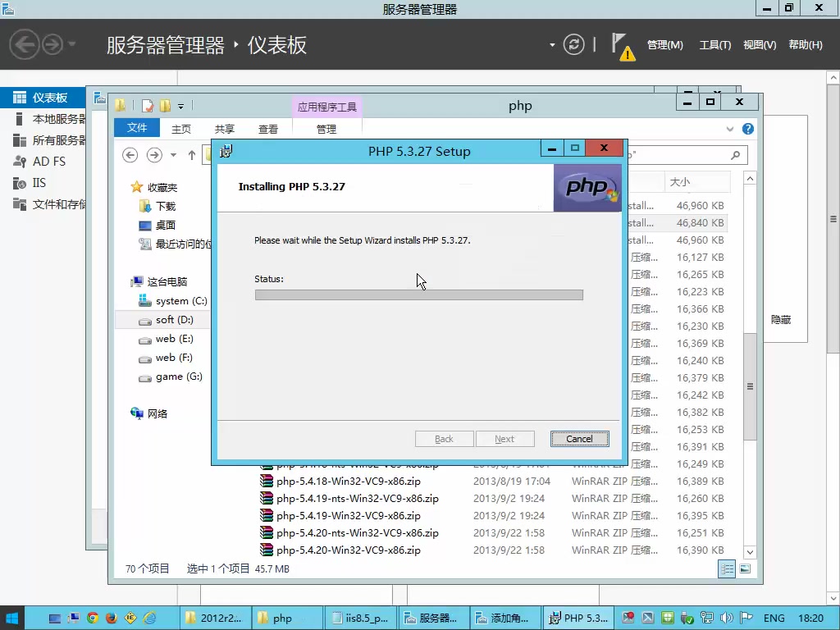
Task: Switch Explorer to details view
Action: pos(727,569)
